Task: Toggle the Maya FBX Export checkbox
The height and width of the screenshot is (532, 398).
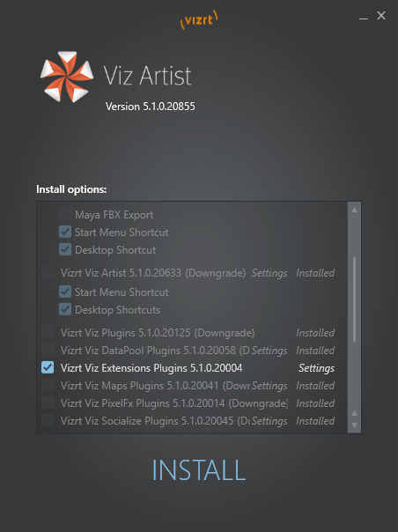Action: coord(65,214)
